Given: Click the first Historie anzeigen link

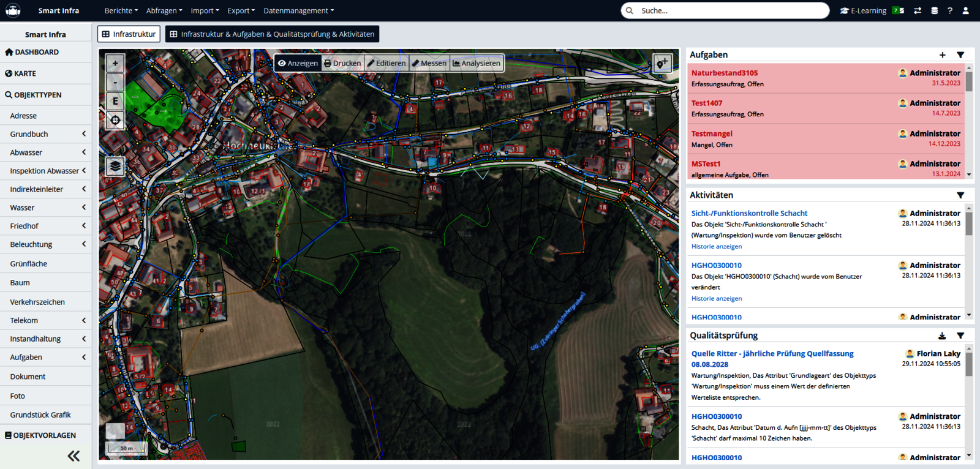Looking at the screenshot, I should pos(716,246).
